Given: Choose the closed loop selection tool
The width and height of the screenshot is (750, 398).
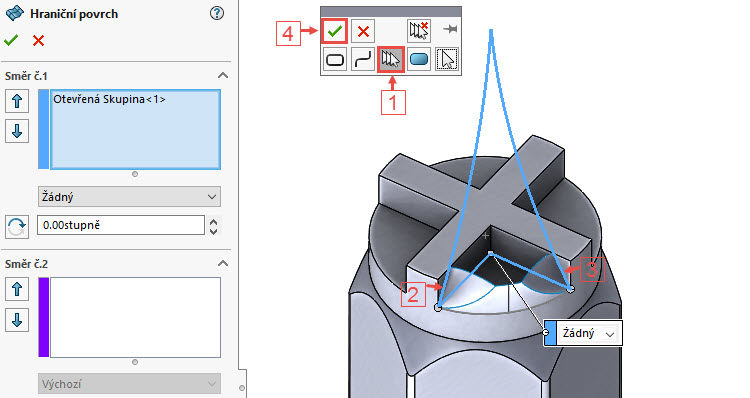Looking at the screenshot, I should coord(335,60).
